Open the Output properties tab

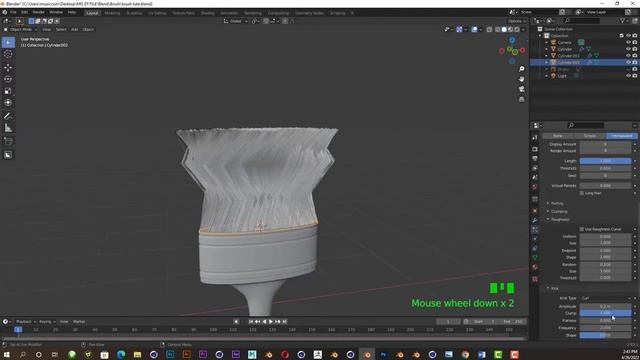pyautogui.click(x=535, y=158)
